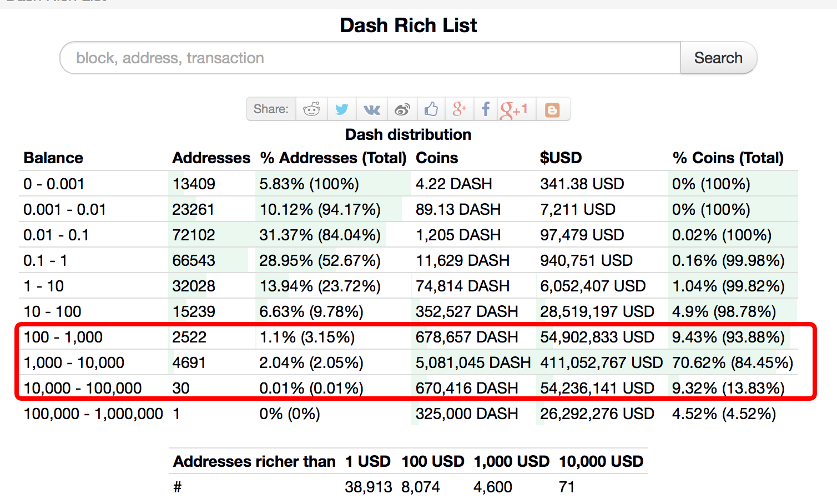Image resolution: width=837 pixels, height=504 pixels.
Task: Click the Dash Rich List page title
Action: click(x=408, y=26)
